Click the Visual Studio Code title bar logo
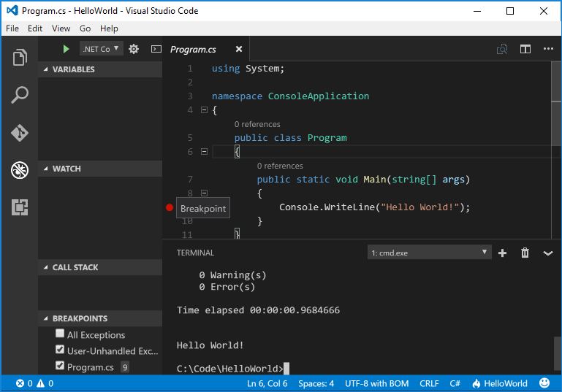 [x=12, y=10]
